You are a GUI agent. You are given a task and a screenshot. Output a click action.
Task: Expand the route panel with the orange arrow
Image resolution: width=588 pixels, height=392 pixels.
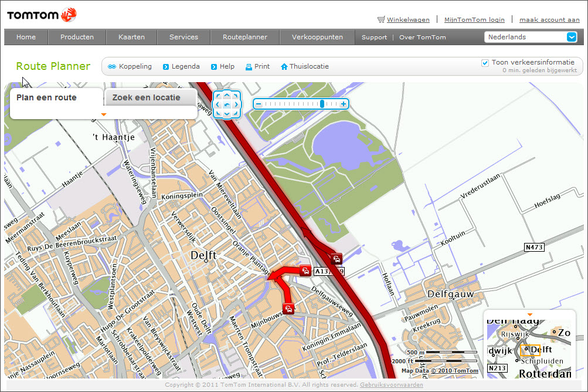[104, 114]
